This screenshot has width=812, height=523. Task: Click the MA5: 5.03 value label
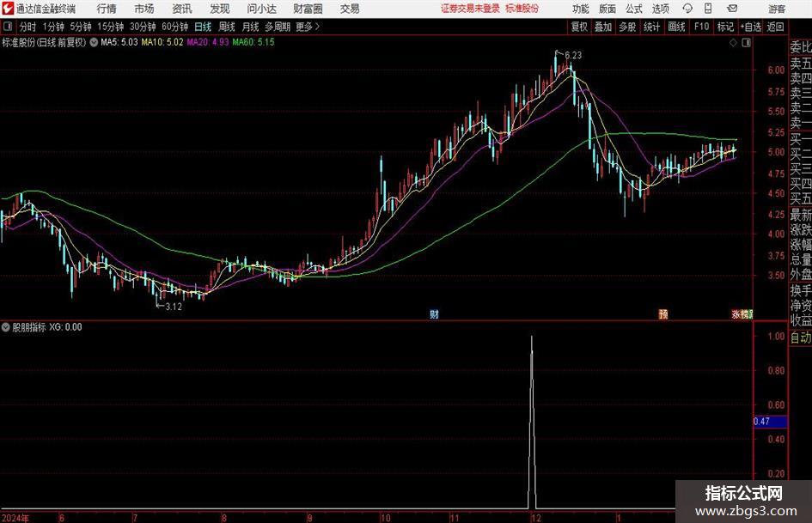(x=119, y=42)
